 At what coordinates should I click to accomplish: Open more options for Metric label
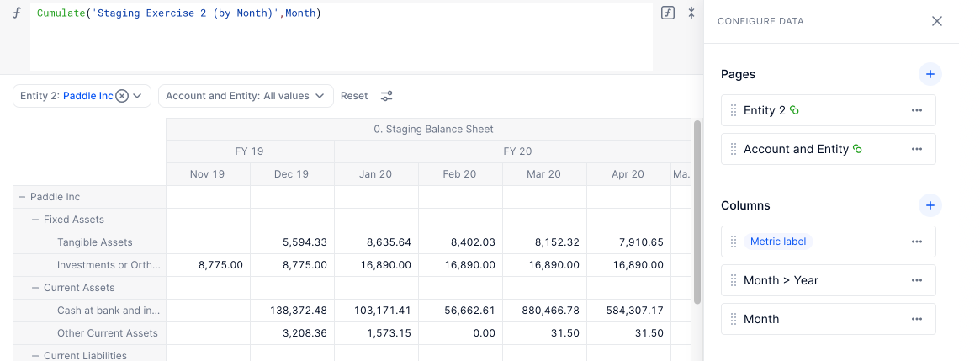[x=917, y=242]
